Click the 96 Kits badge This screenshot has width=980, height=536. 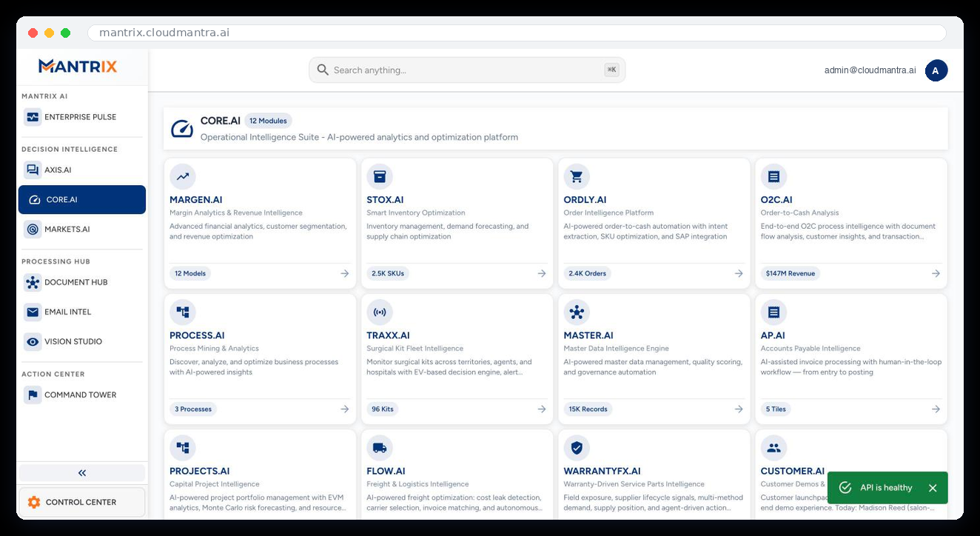[x=383, y=409]
